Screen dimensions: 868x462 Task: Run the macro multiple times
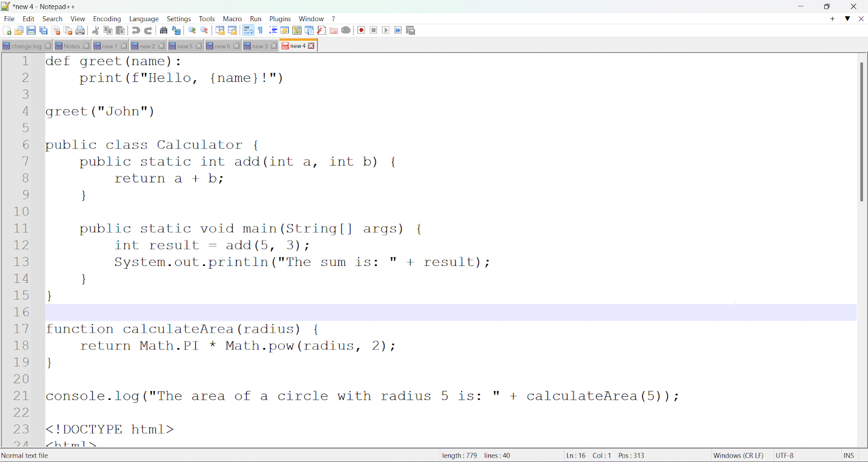pyautogui.click(x=398, y=30)
